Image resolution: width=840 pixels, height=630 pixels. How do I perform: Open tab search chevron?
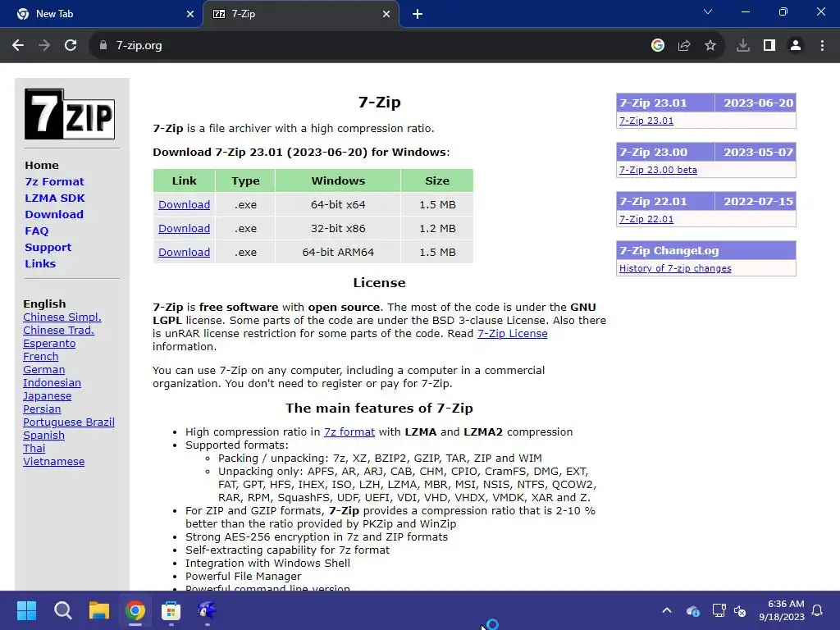pyautogui.click(x=708, y=11)
